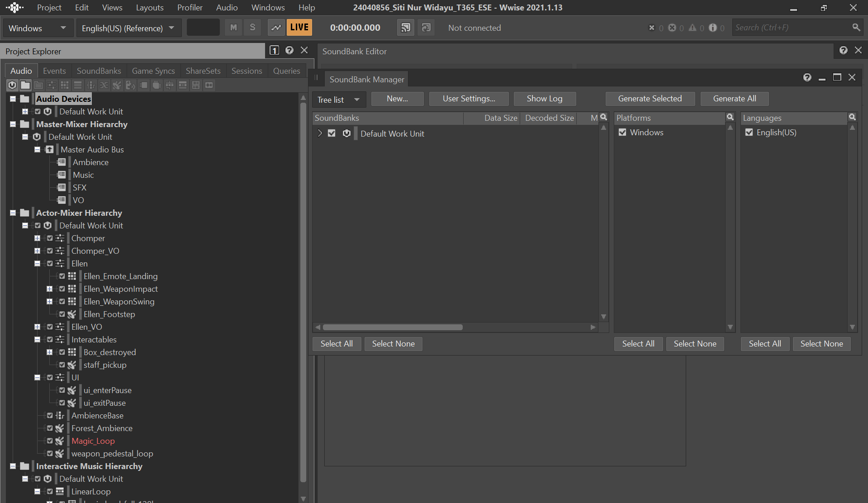868x503 pixels.
Task: Switch to the Game Syncs tab
Action: [153, 71]
